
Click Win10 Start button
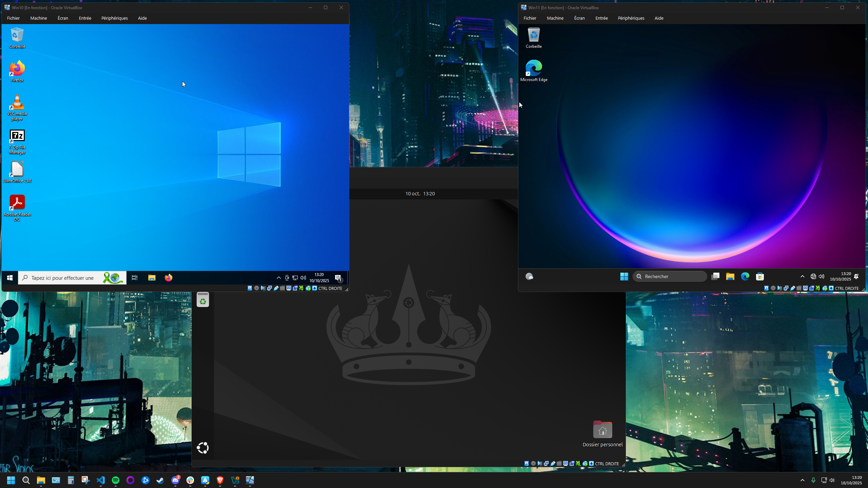[x=10, y=278]
